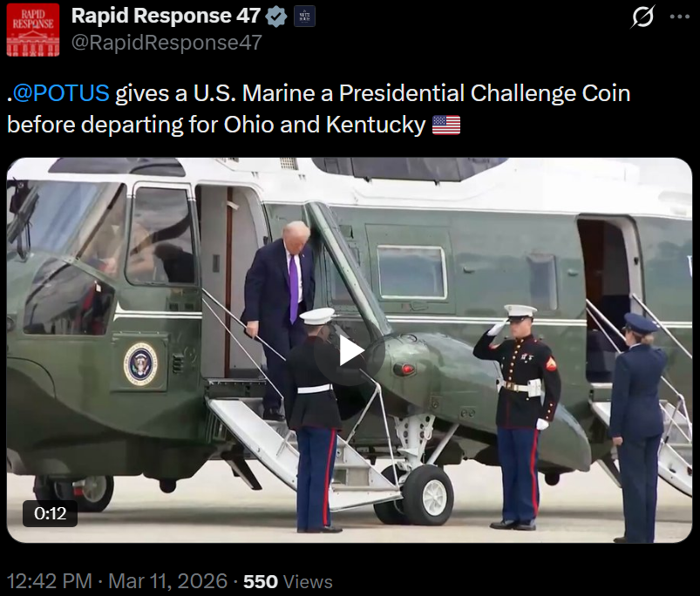Click the gray verified checkmark badge
Viewport: 700px width, 596px height.
[276, 17]
